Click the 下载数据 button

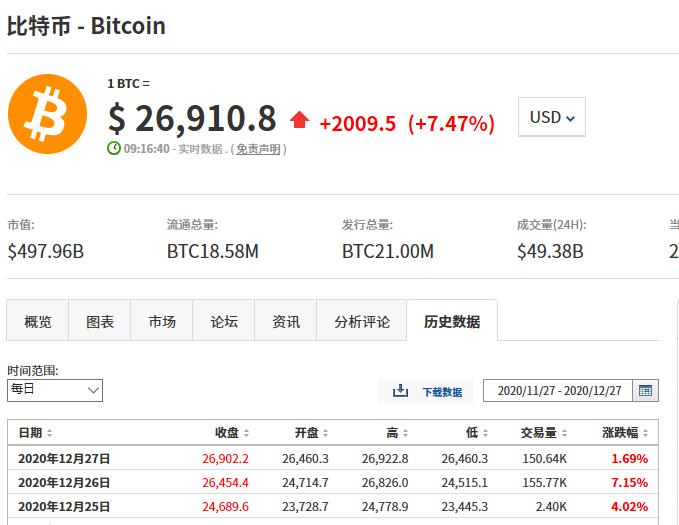point(441,392)
